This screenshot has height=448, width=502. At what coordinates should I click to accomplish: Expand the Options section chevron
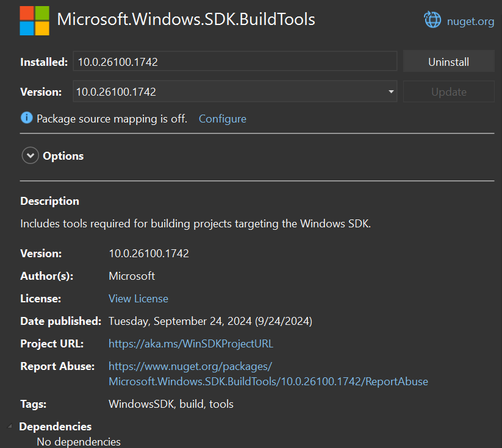pyautogui.click(x=30, y=155)
